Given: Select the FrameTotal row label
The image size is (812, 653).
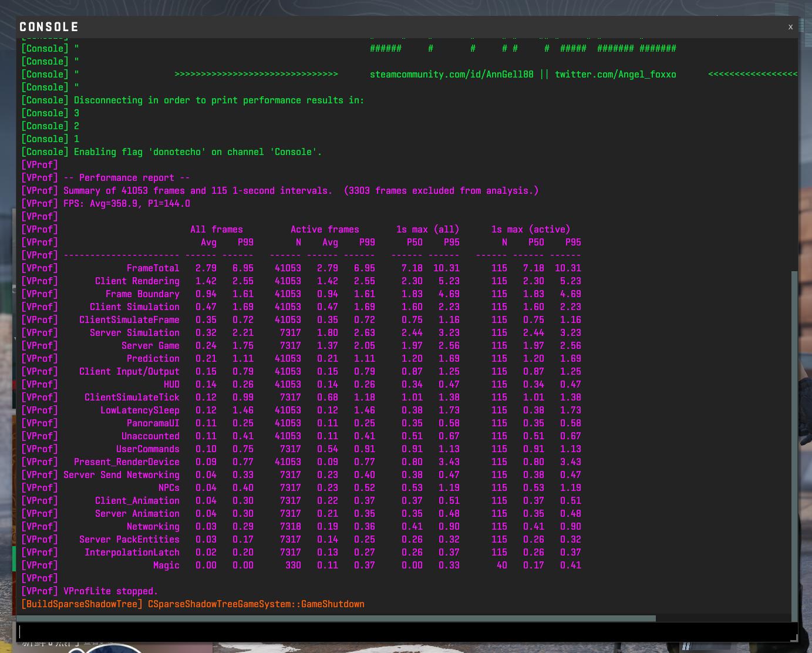Looking at the screenshot, I should pos(153,268).
